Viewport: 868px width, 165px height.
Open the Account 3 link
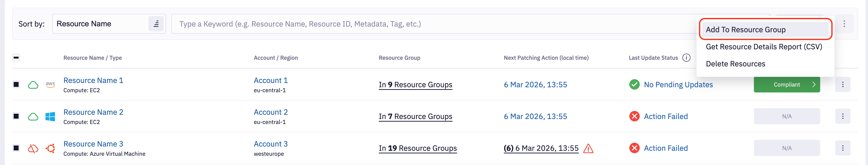[271, 144]
